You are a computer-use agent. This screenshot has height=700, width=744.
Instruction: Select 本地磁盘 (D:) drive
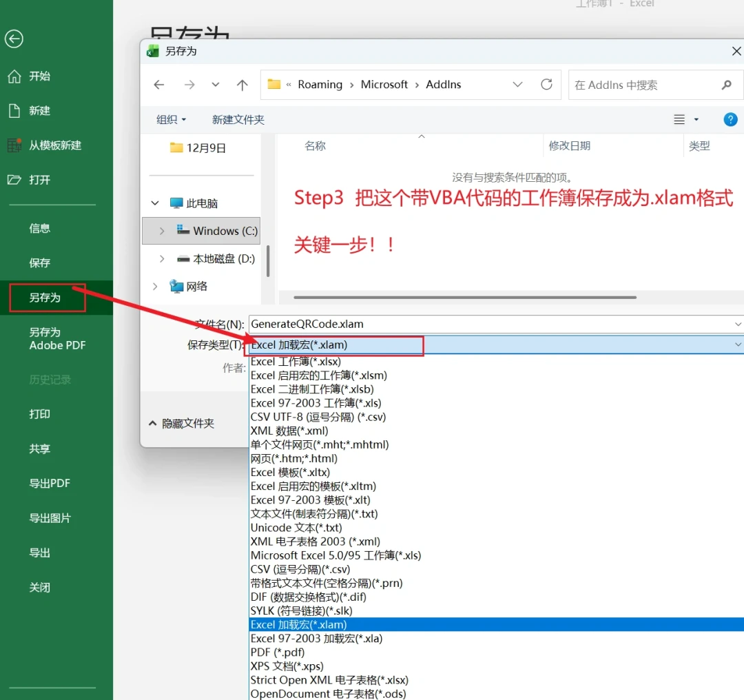click(x=216, y=258)
